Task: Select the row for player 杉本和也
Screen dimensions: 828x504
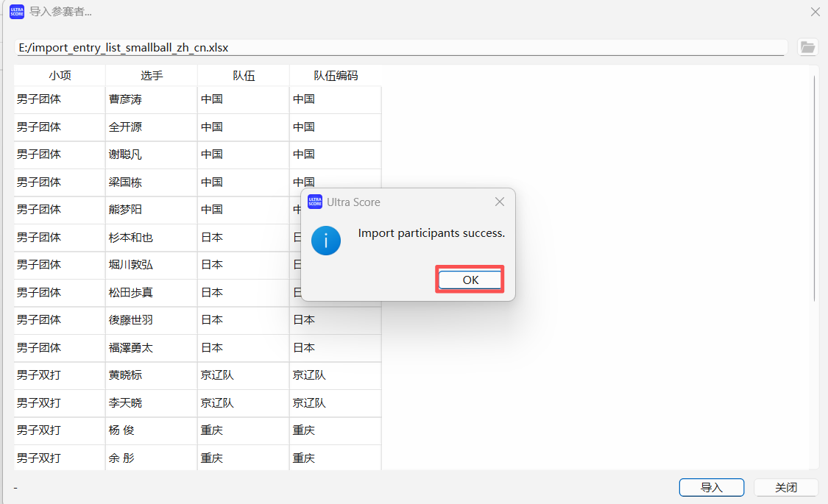Action: pyautogui.click(x=147, y=238)
